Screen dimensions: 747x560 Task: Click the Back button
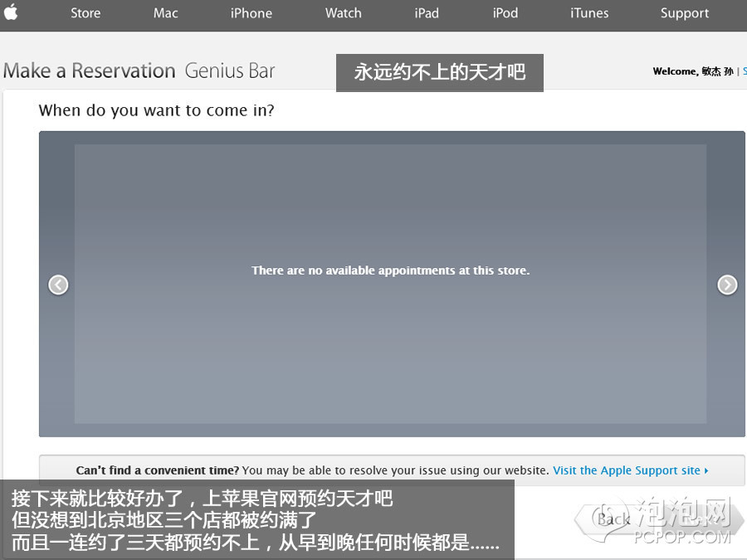[x=613, y=519]
